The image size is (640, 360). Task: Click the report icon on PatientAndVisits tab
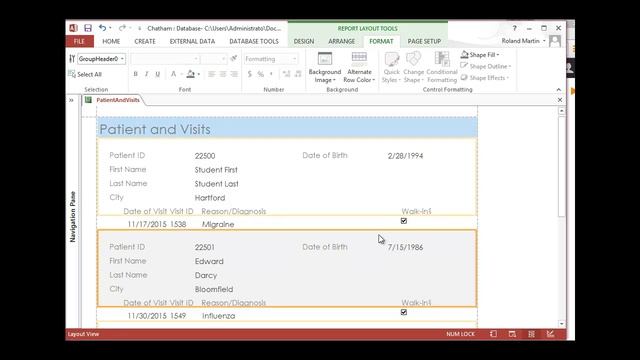coord(89,100)
